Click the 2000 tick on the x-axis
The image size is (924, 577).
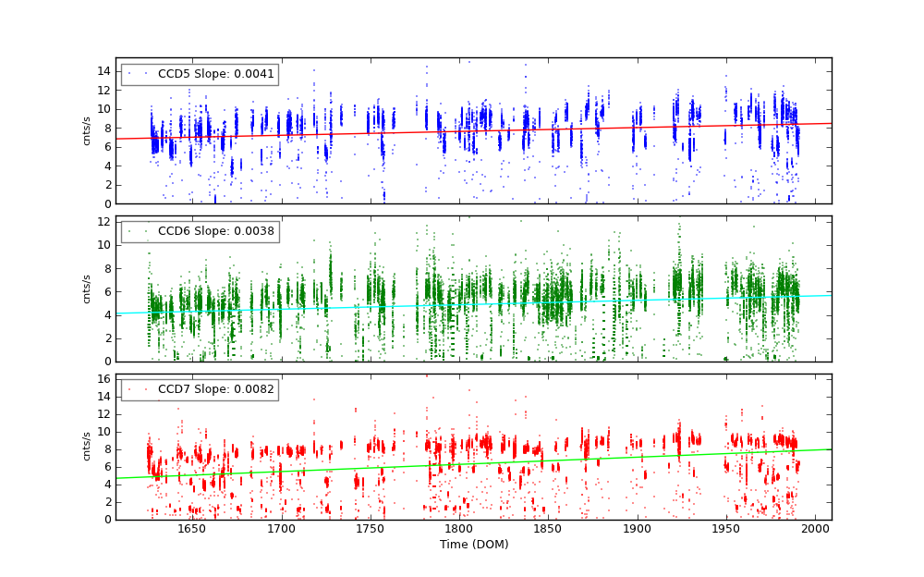click(x=816, y=529)
